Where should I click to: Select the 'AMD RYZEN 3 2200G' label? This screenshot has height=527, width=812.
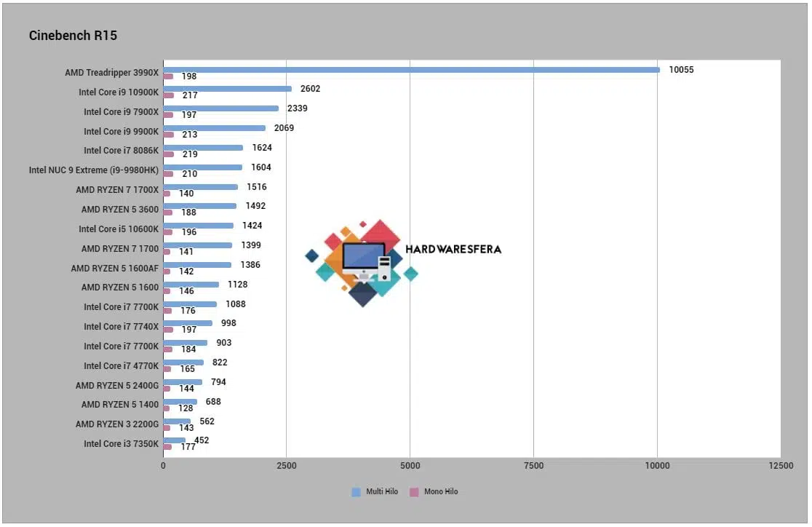click(x=117, y=424)
